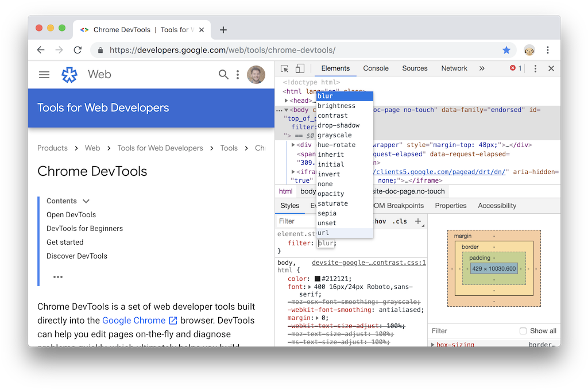Collapse the body element node
The width and height of the screenshot is (588, 389).
point(286,110)
